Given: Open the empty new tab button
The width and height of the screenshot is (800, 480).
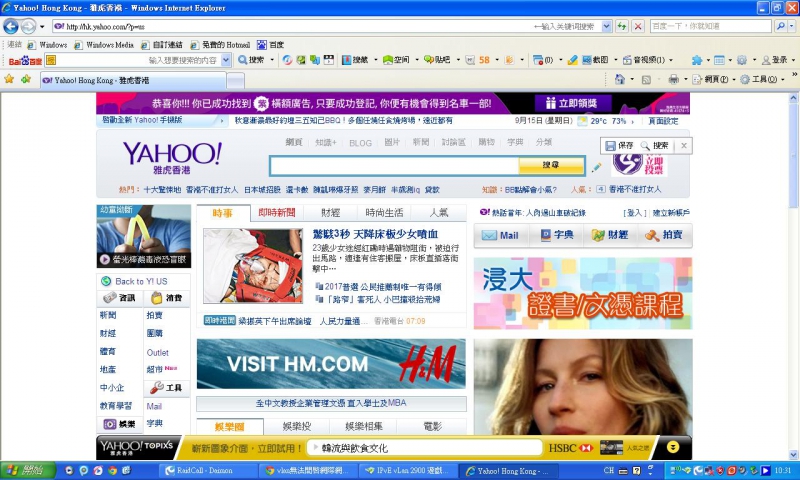Looking at the screenshot, I should pos(235,80).
